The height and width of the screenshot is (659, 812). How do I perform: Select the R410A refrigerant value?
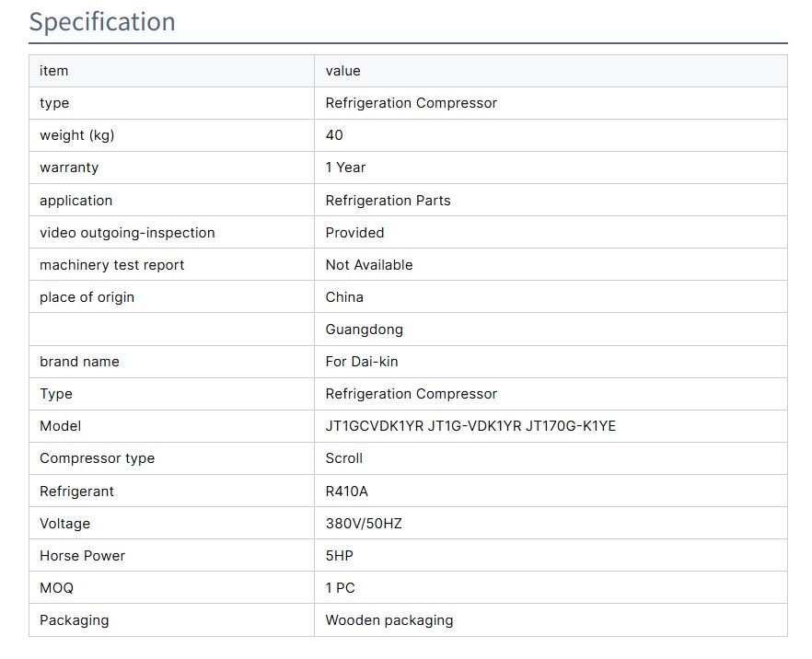(346, 491)
